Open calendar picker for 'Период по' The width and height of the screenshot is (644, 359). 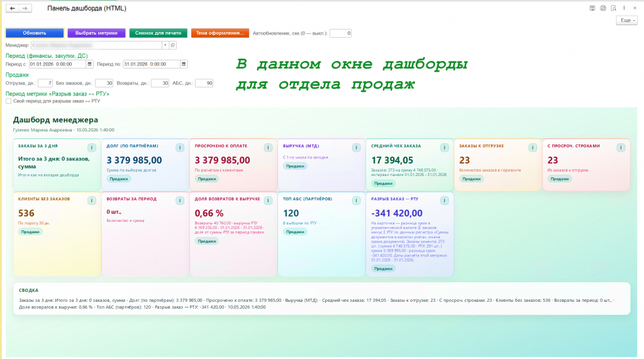point(184,64)
